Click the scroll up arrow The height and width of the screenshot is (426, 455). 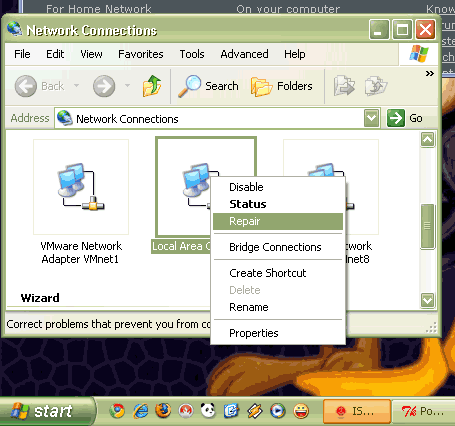[x=428, y=139]
